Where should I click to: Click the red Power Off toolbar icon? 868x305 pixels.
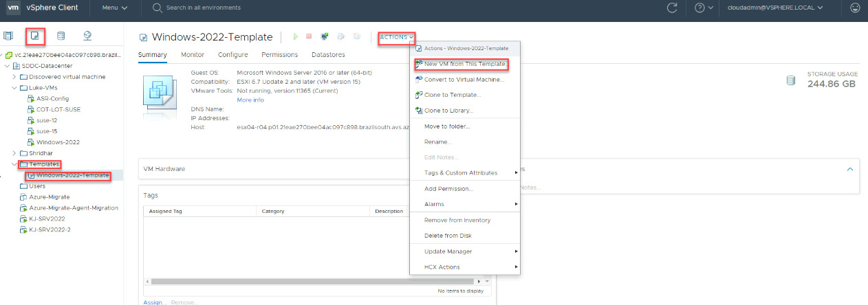(x=309, y=36)
